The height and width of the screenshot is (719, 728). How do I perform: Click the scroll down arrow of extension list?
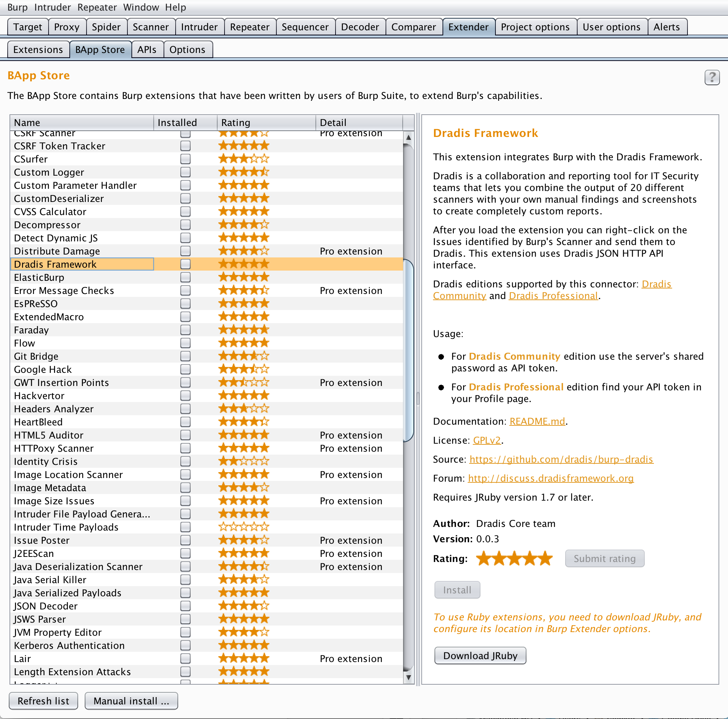[408, 677]
